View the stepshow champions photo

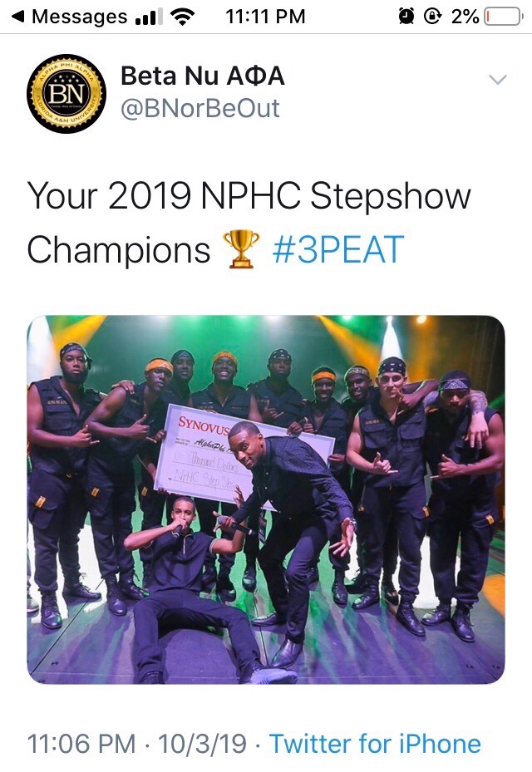[266, 499]
